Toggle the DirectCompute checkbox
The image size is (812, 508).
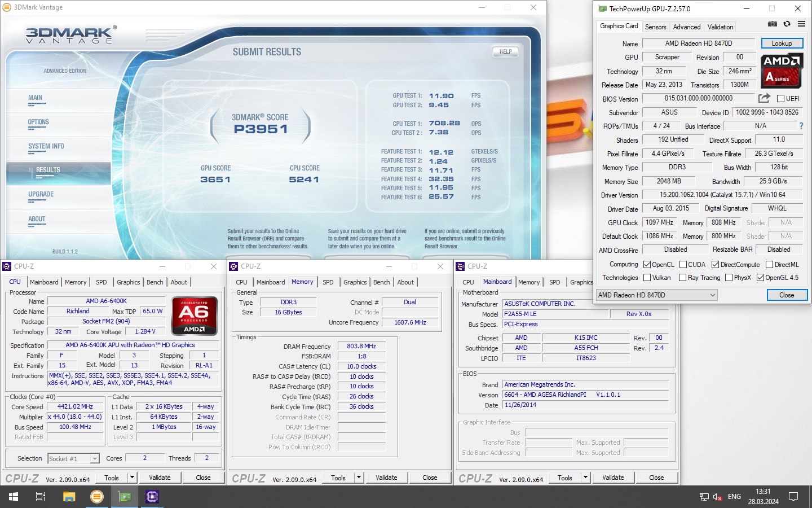coord(715,265)
